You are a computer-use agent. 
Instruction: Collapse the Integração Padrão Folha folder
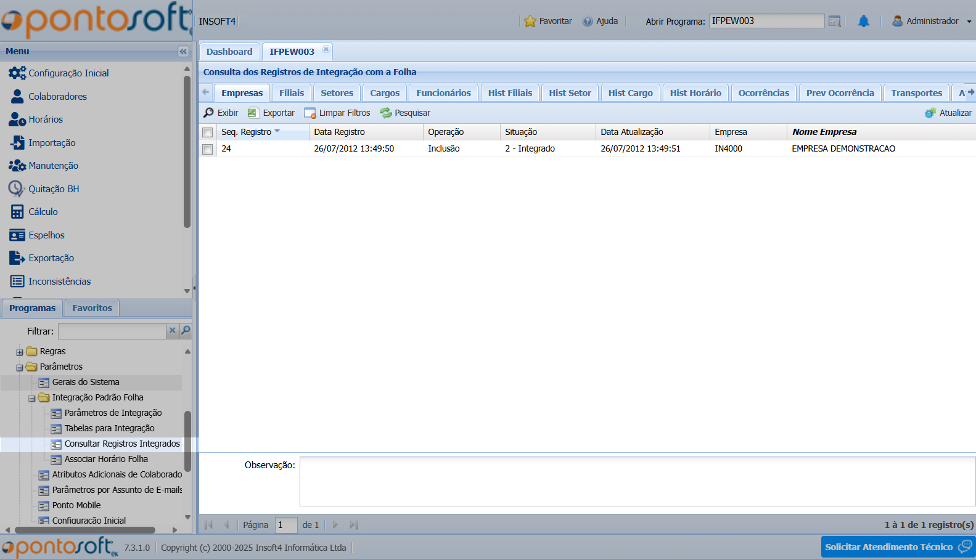point(32,399)
